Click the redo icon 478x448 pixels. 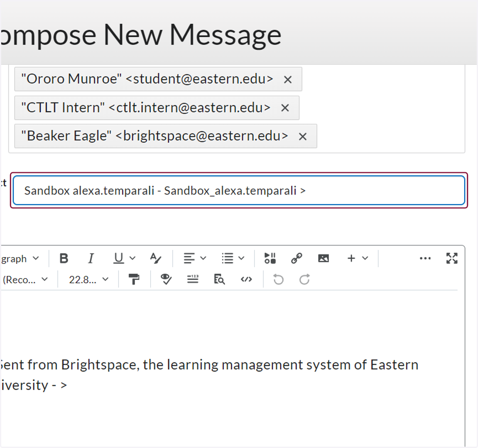[305, 280]
